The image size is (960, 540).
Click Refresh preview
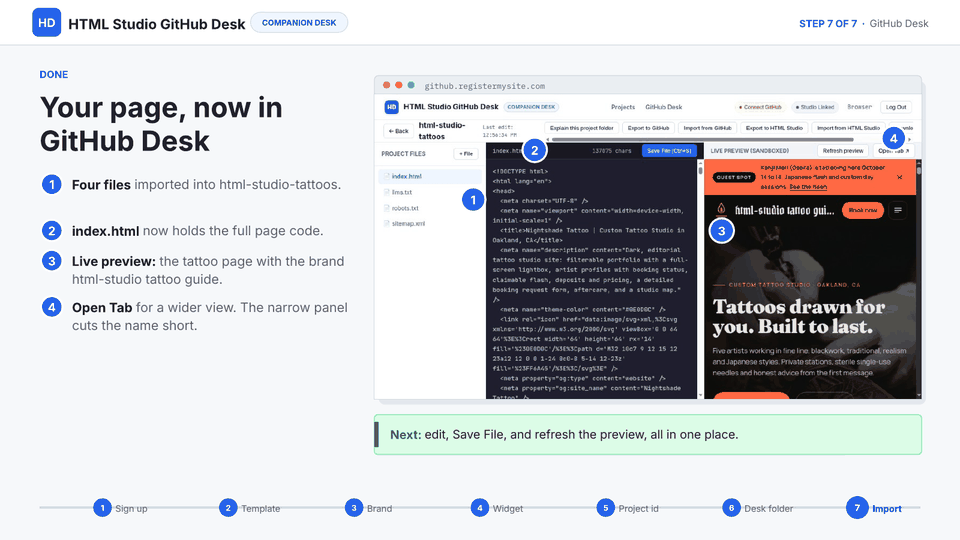843,151
